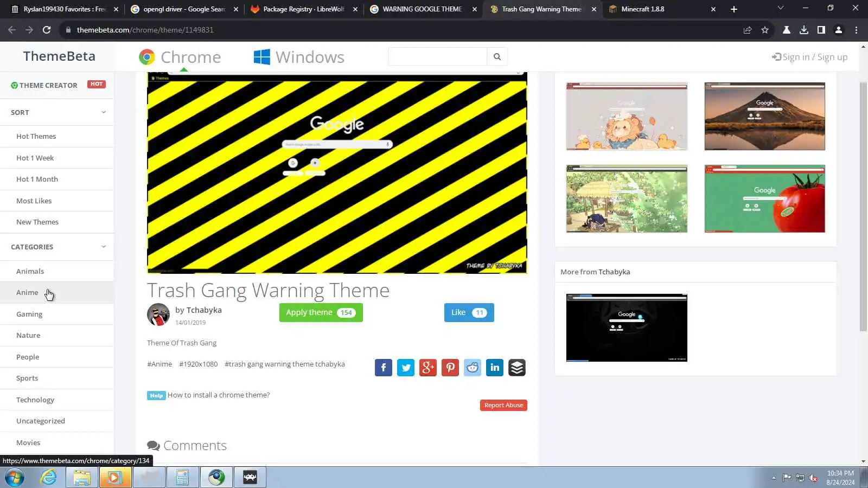Open How to install a chrome theme help
Image resolution: width=868 pixels, height=488 pixels.
click(x=218, y=395)
